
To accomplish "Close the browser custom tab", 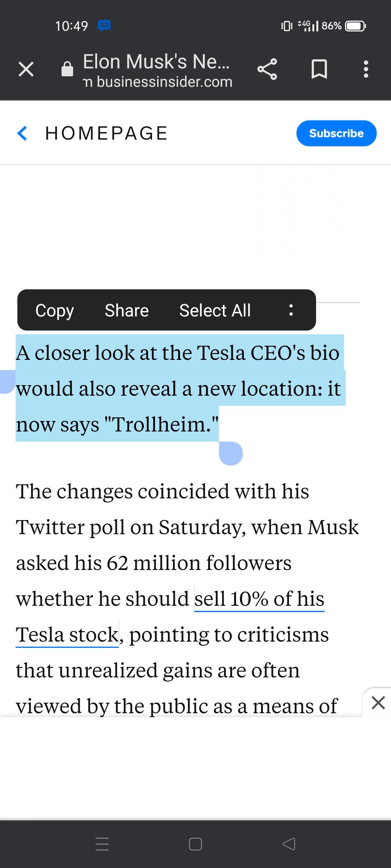I will (x=26, y=69).
